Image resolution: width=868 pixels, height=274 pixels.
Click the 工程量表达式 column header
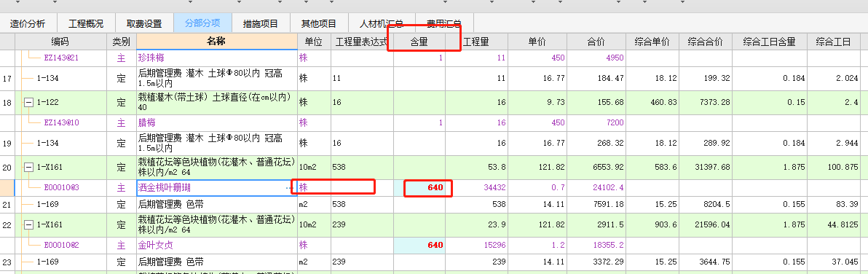point(361,42)
